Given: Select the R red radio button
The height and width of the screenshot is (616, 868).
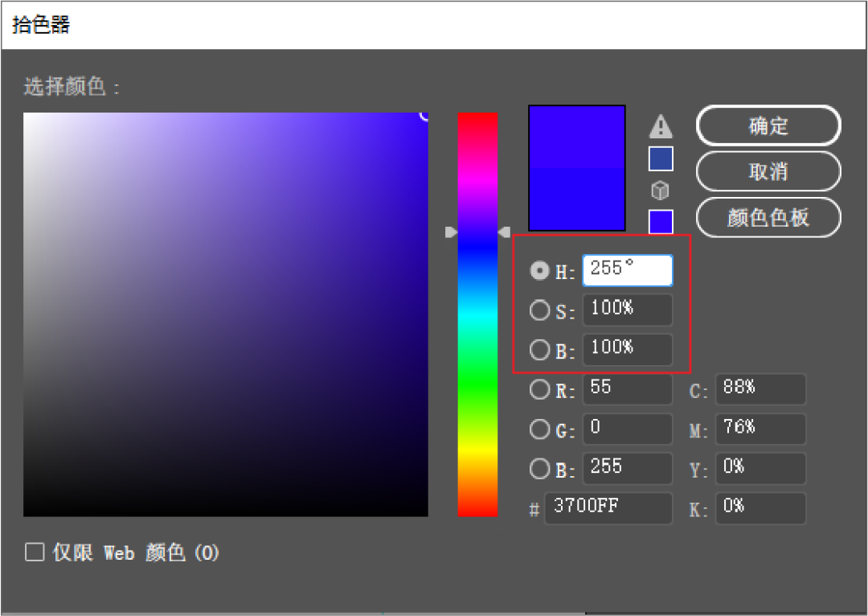Looking at the screenshot, I should 539,389.
